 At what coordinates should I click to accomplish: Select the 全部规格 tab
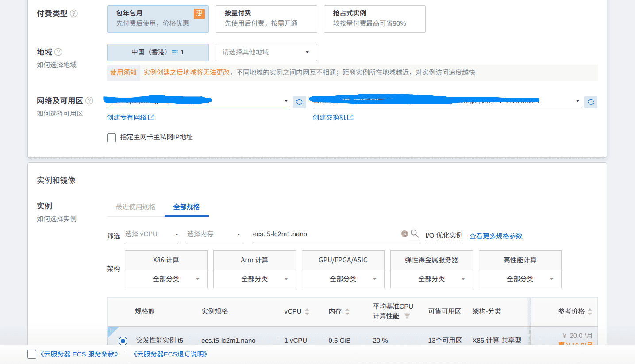click(x=186, y=207)
